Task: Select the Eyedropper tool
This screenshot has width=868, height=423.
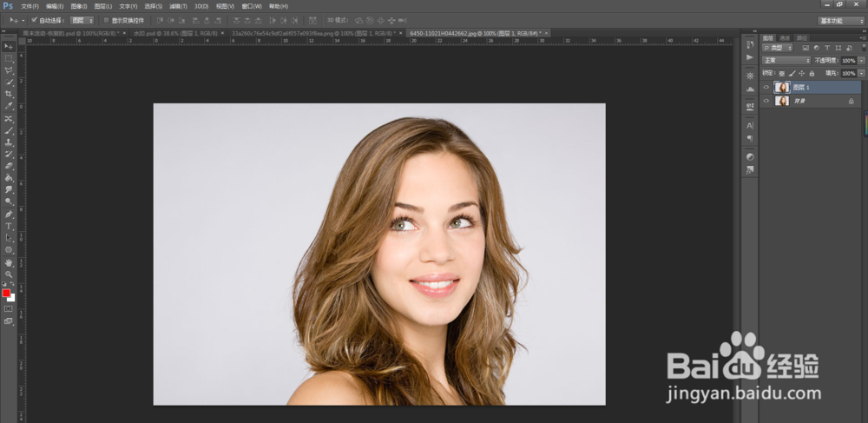Action: (9, 106)
